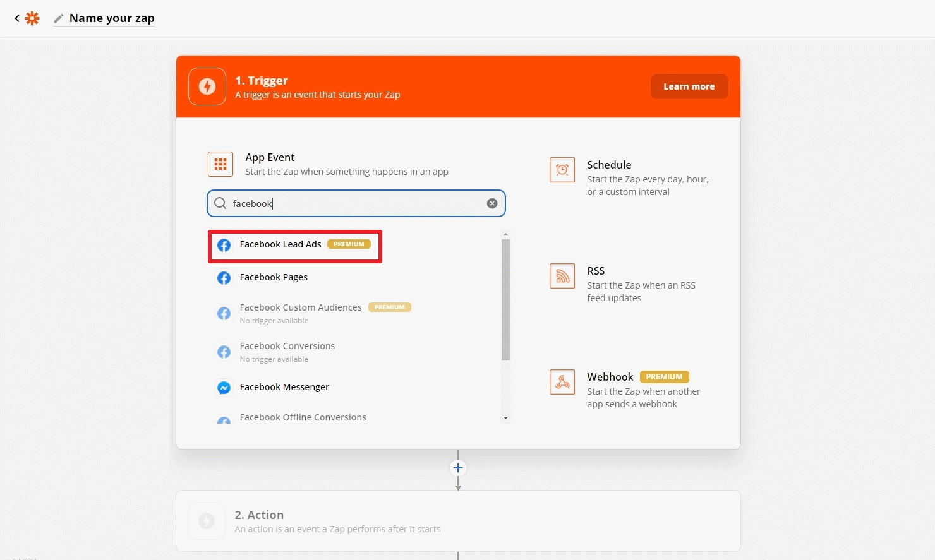The image size is (935, 560).
Task: Click the "App Event" heading
Action: tap(270, 157)
